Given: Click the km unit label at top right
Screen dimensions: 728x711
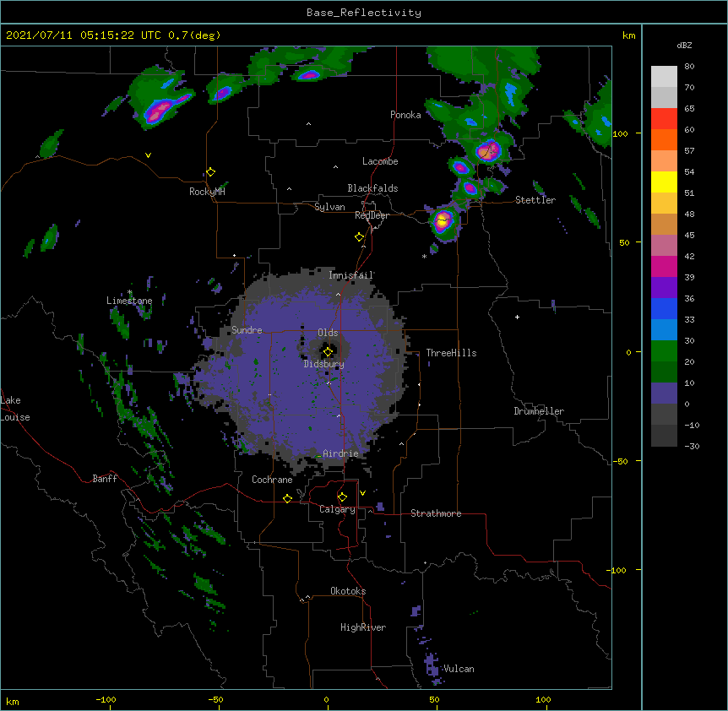Looking at the screenshot, I should [x=628, y=35].
